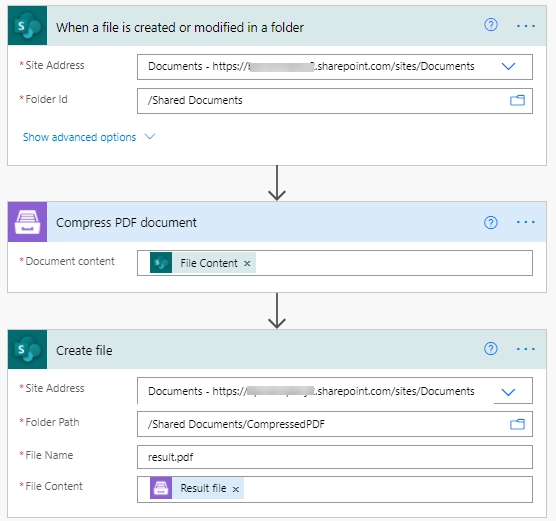Click the Compress PDF document title

(126, 223)
